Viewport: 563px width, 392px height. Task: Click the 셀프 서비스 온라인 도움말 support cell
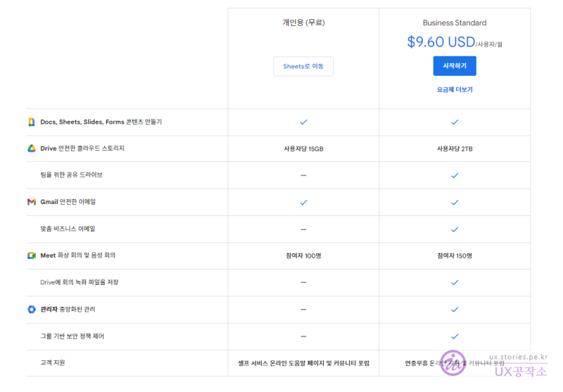(x=303, y=363)
